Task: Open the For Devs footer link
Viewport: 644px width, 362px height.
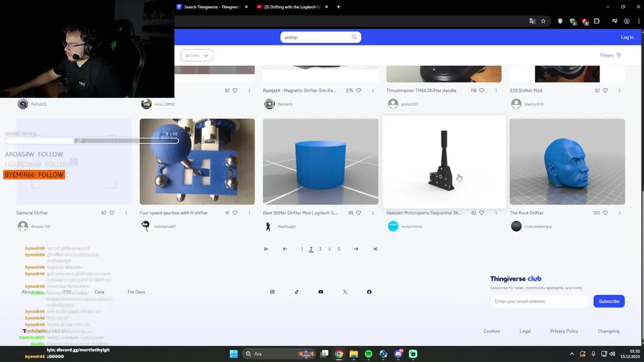Action: 136,292
